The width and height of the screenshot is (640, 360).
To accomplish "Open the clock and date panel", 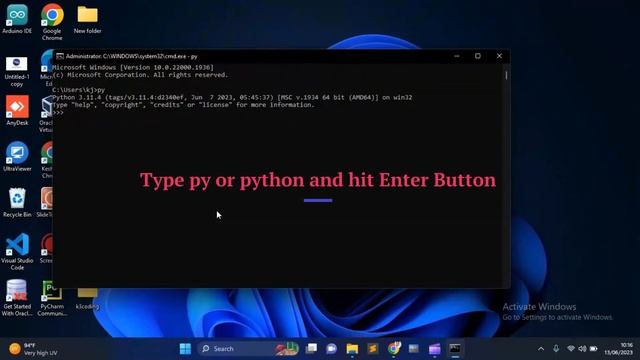I will coord(619,349).
